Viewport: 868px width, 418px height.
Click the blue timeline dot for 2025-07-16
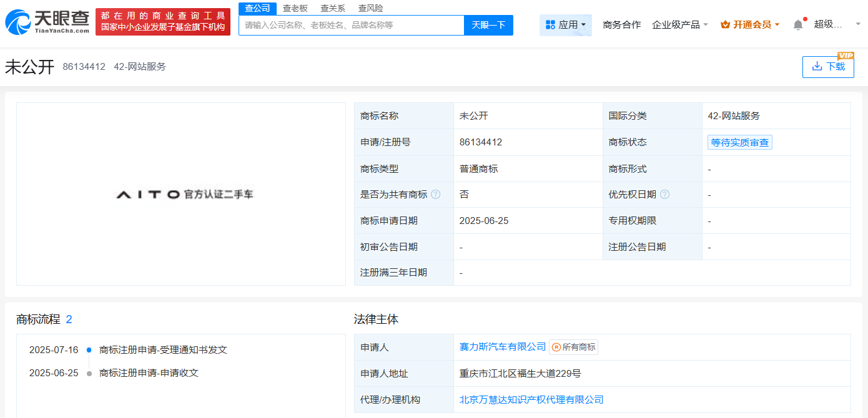tap(89, 350)
